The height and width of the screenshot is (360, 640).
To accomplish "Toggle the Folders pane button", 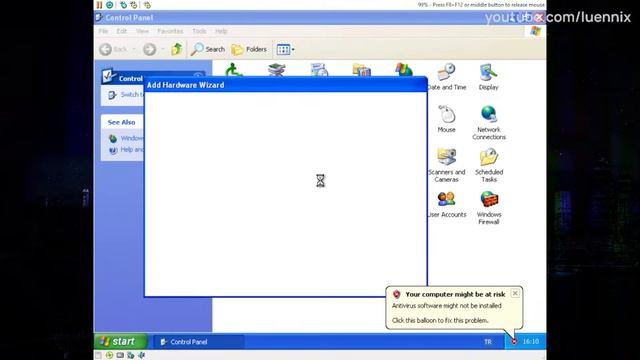I will point(249,49).
